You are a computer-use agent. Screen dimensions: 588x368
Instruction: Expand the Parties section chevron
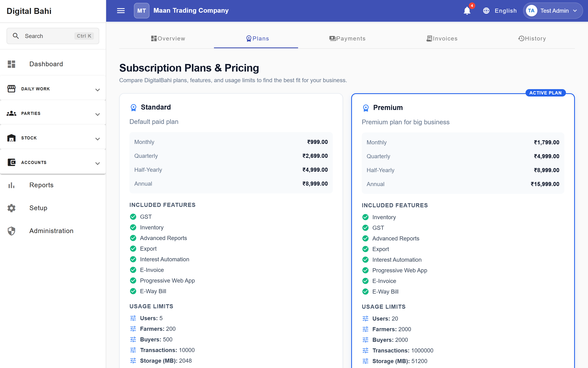[x=97, y=114]
